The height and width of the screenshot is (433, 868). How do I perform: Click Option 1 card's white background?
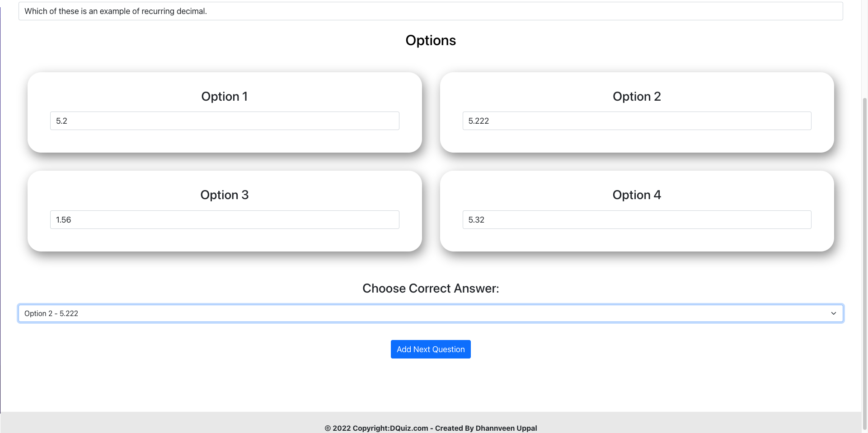[225, 142]
